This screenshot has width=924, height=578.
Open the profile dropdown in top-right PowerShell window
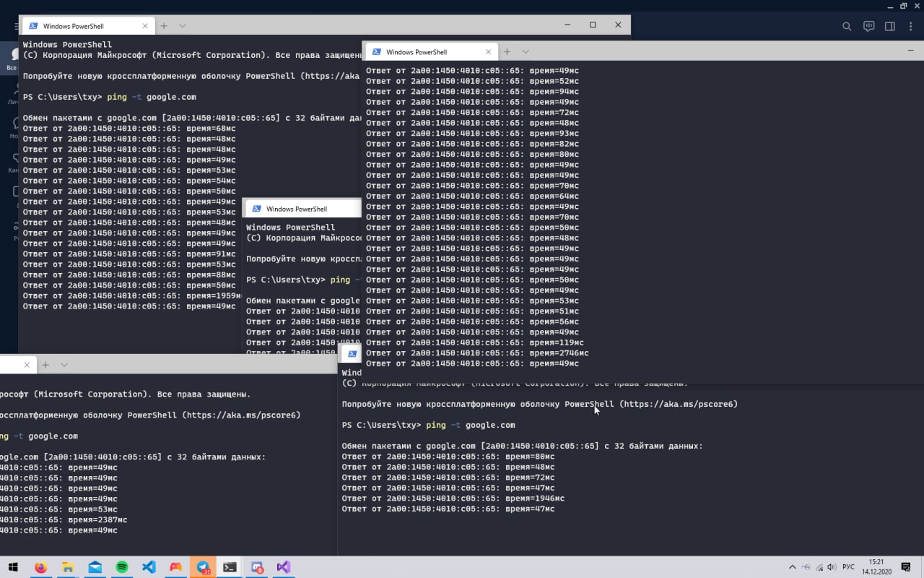(526, 52)
